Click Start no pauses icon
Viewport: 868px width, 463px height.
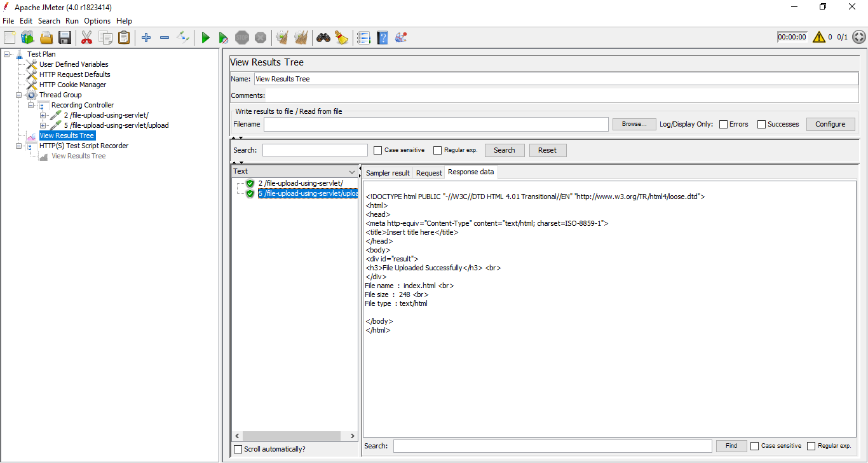click(224, 38)
